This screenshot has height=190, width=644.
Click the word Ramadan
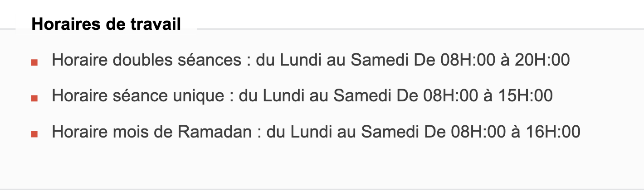pos(214,132)
